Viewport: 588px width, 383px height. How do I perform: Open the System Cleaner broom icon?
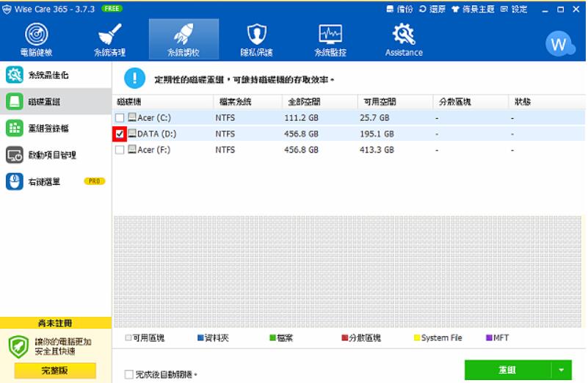coord(110,34)
